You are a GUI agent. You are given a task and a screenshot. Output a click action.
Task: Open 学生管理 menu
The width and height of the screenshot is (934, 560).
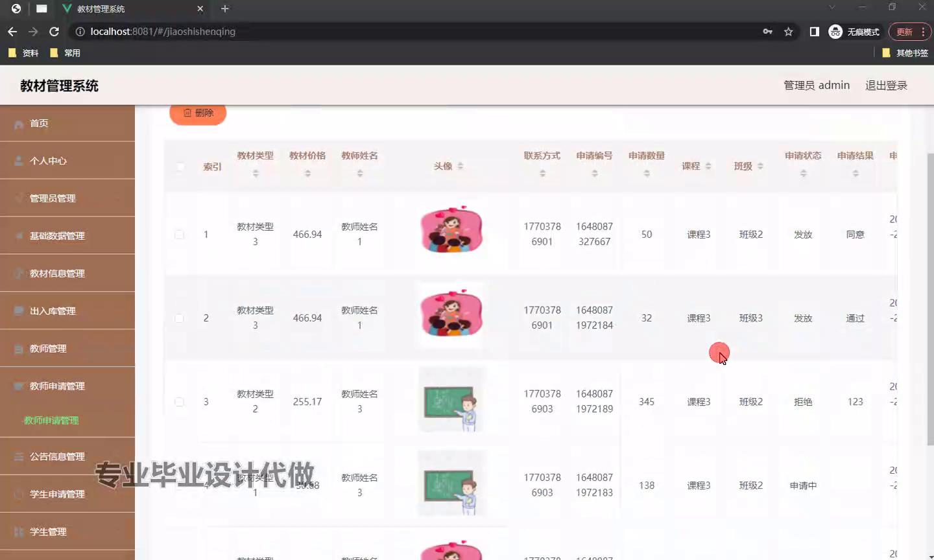pos(67,531)
